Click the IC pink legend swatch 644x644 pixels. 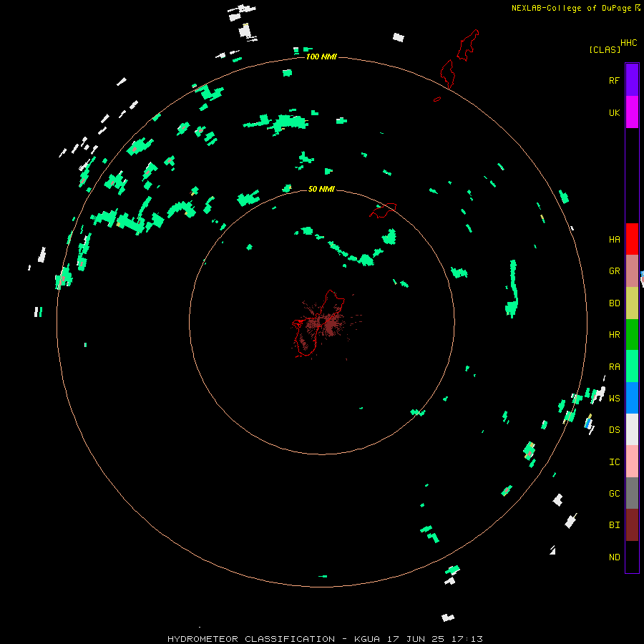632,462
